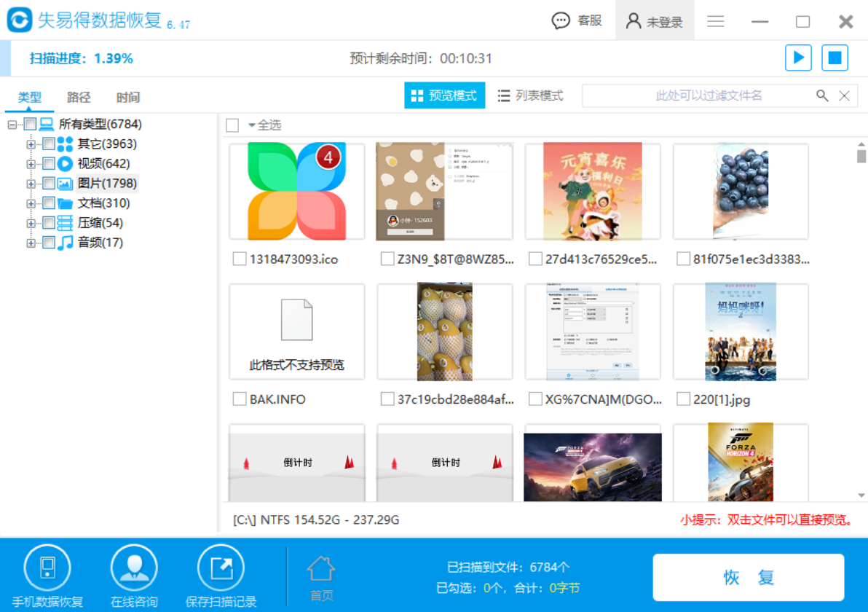This screenshot has height=612, width=868.
Task: Select the BAK.INFO file checkbox
Action: click(x=238, y=399)
